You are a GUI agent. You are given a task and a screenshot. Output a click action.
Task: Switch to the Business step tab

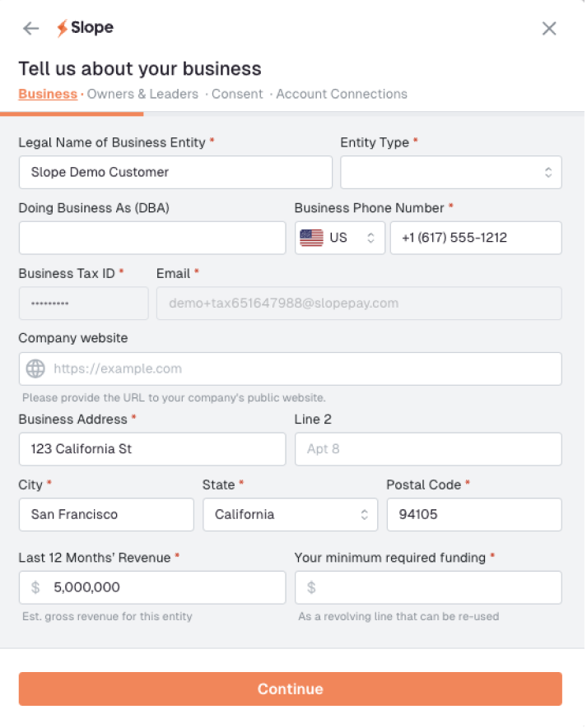coord(48,94)
